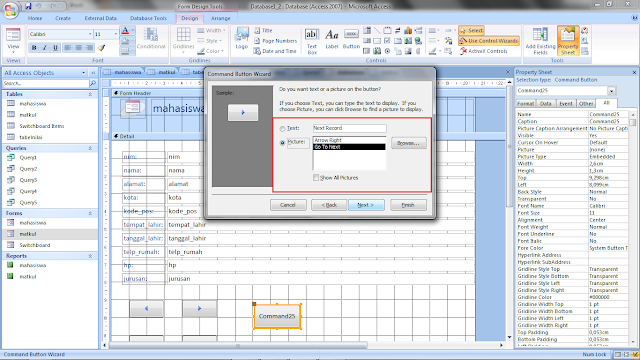Toggle the Property Sheet button
640x360 pixels.
pos(568,41)
